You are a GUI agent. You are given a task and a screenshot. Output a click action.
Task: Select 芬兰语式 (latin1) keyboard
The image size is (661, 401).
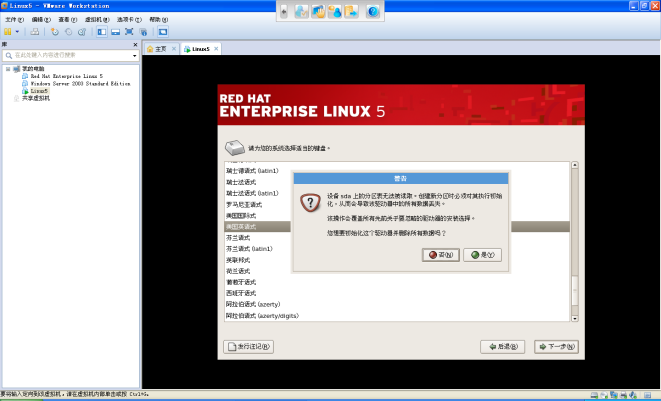pos(249,249)
